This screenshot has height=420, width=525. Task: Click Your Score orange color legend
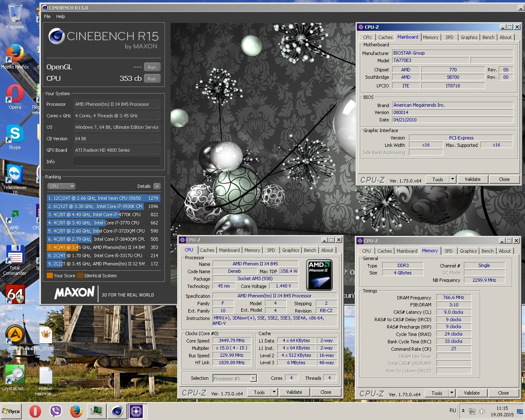click(50, 276)
